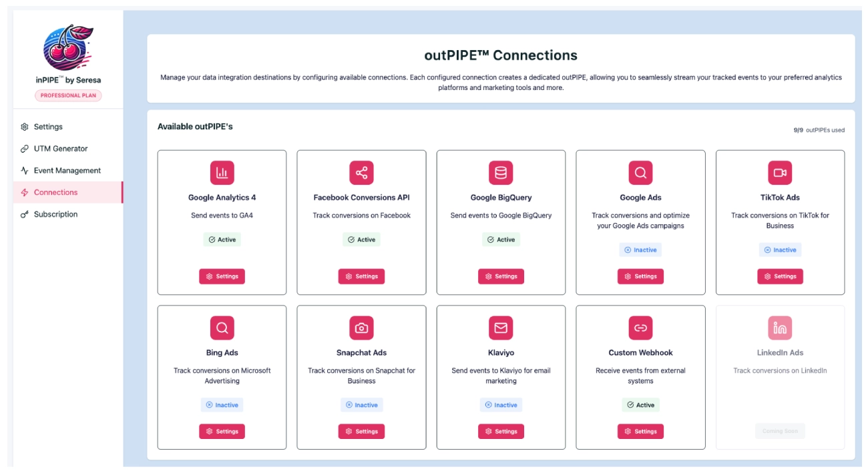Click the 'TikTok Ads' card title
Screen dimensions: 868x471
coord(780,197)
